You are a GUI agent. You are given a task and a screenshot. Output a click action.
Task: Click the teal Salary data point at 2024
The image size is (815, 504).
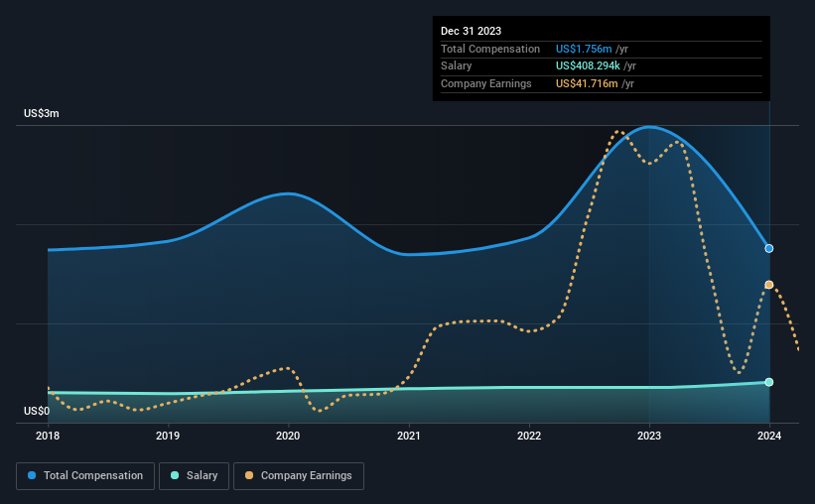pos(769,382)
